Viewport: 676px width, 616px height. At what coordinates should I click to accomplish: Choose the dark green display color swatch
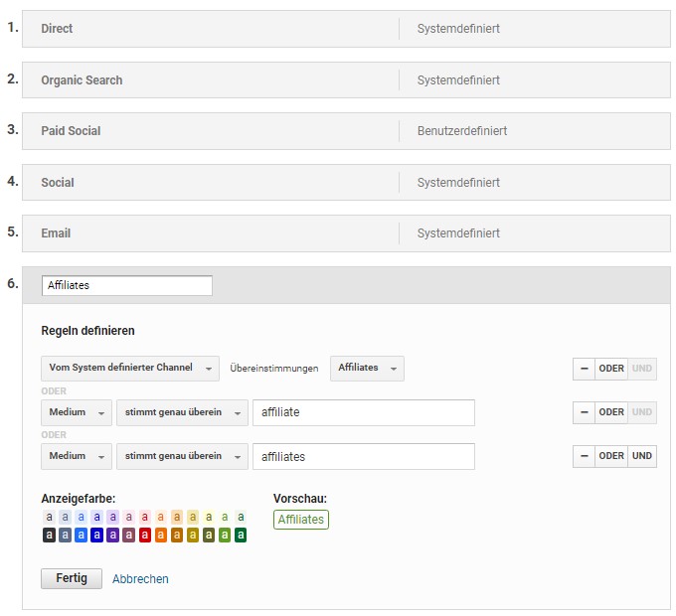coord(241,535)
